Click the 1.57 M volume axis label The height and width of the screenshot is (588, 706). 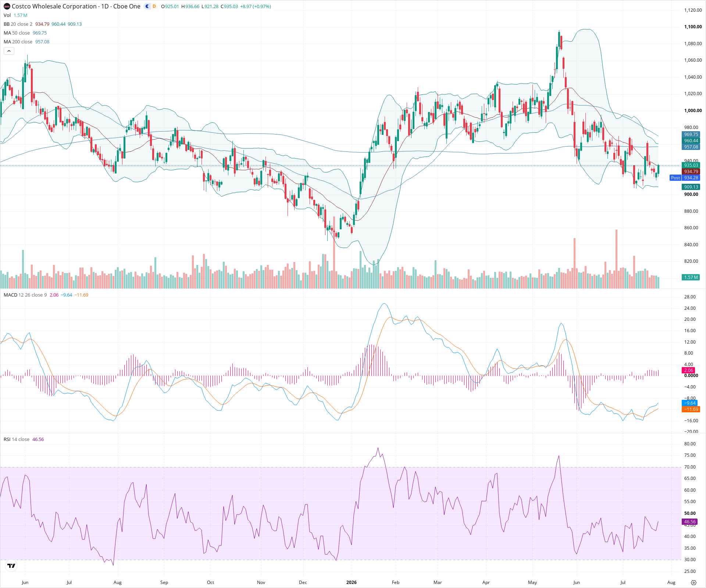[691, 277]
